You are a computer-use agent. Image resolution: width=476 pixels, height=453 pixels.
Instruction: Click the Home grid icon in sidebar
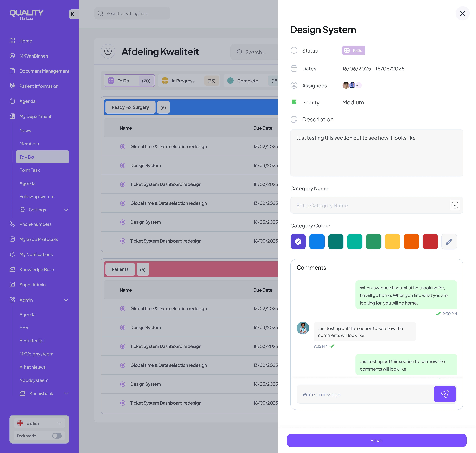[12, 41]
